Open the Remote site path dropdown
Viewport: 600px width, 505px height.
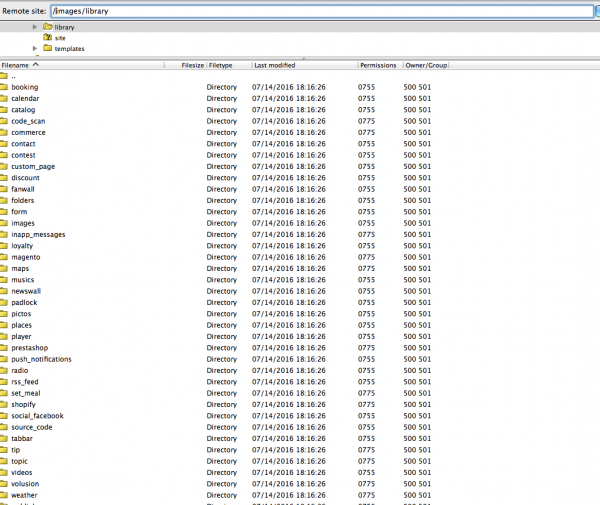[596, 9]
